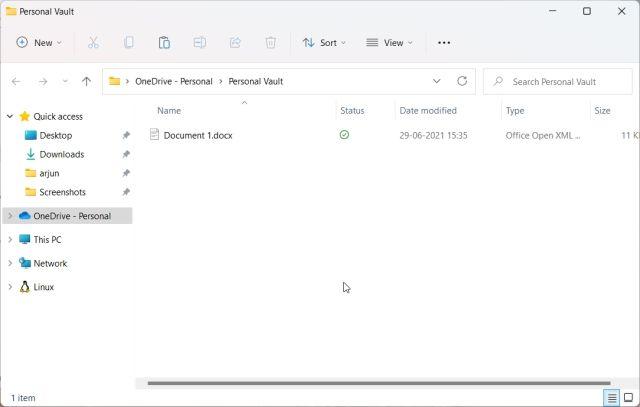Click the horizontal scrollbar
Image resolution: width=640 pixels, height=407 pixels.
tap(379, 383)
